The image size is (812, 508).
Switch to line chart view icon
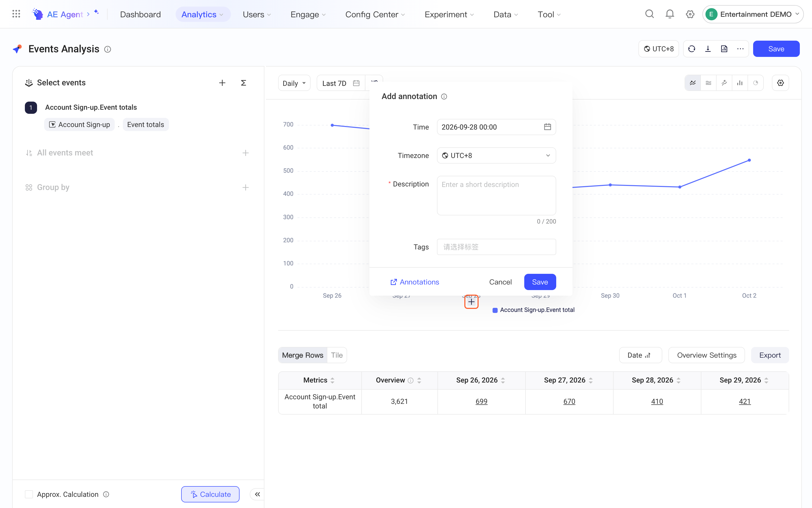692,83
